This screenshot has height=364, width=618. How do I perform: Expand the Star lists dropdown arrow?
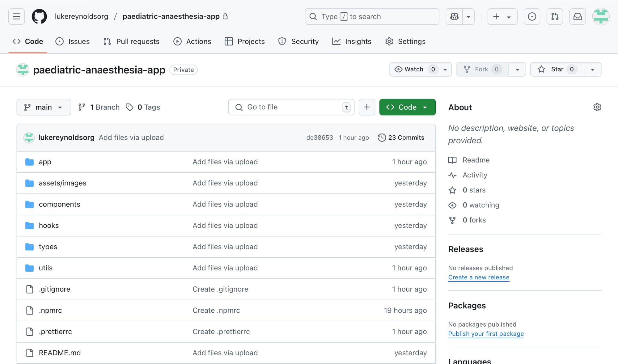point(592,69)
